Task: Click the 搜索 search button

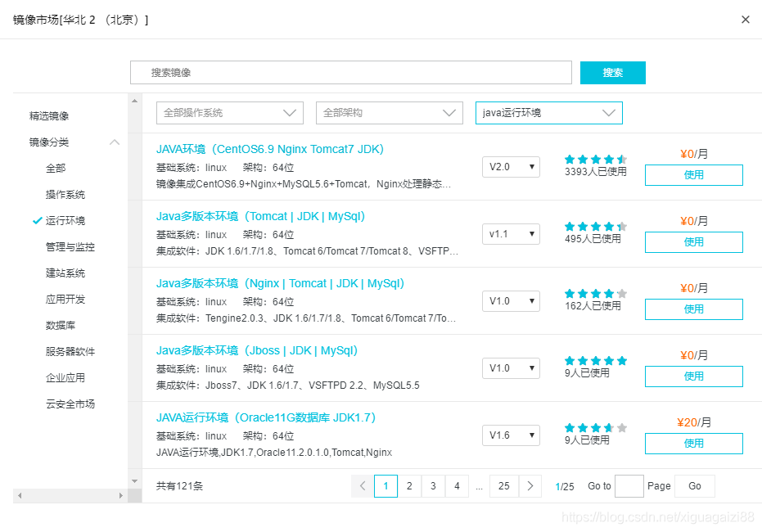Action: (612, 73)
